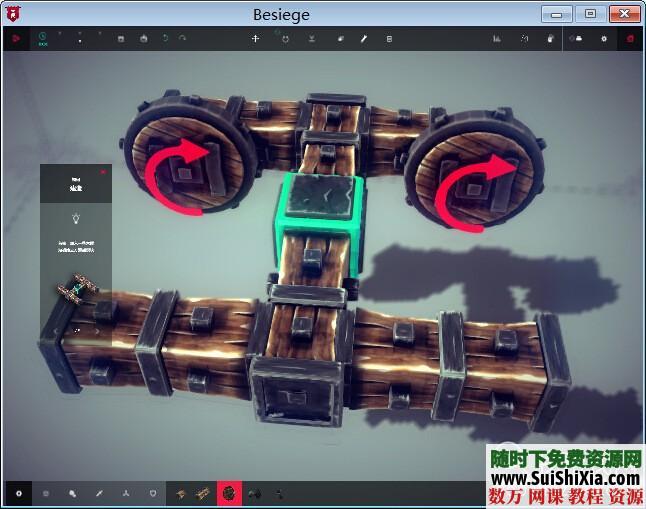646x509 pixels.
Task: Start the simulation with the red play button
Action: (x=16, y=39)
